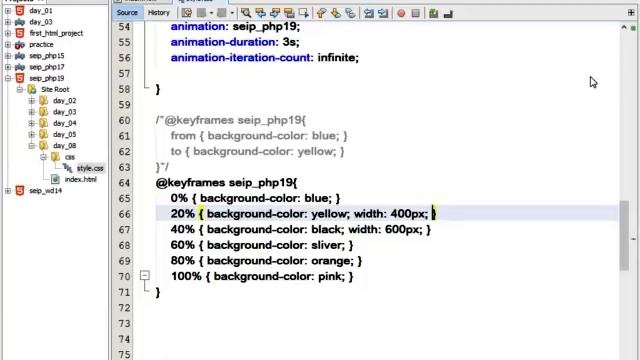This screenshot has height=360, width=640.
Task: Select the day_08 folder name
Action: click(64, 146)
